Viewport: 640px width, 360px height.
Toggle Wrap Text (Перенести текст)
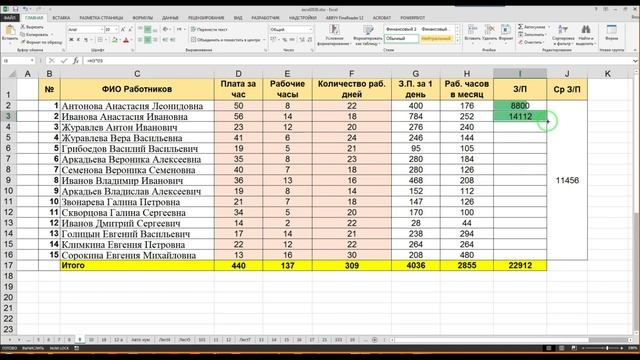coord(209,30)
